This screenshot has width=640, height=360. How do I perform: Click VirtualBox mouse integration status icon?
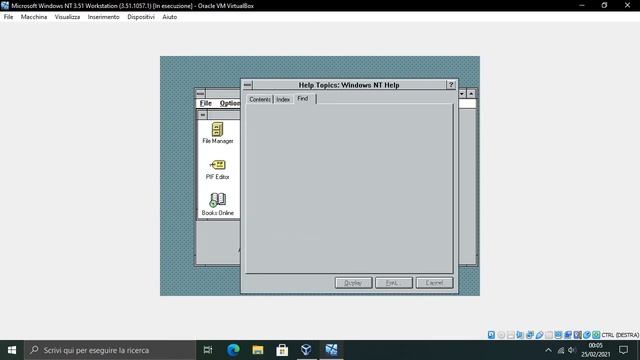click(587, 335)
